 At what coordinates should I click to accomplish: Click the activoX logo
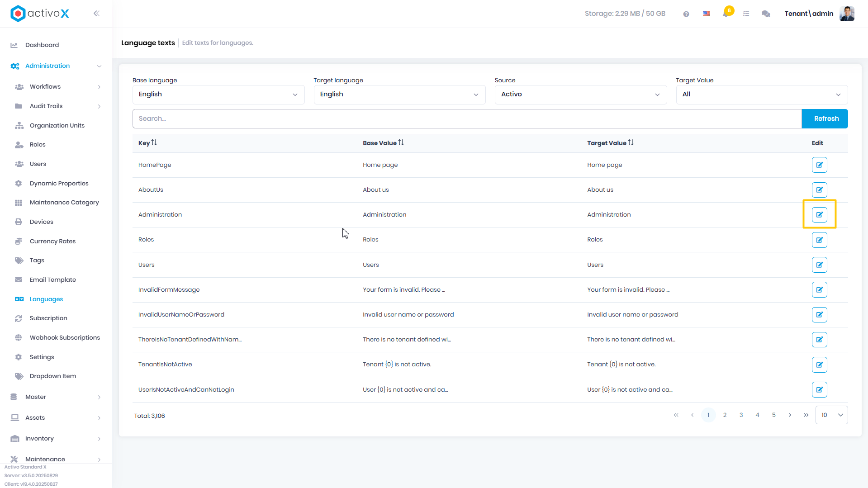pos(40,14)
